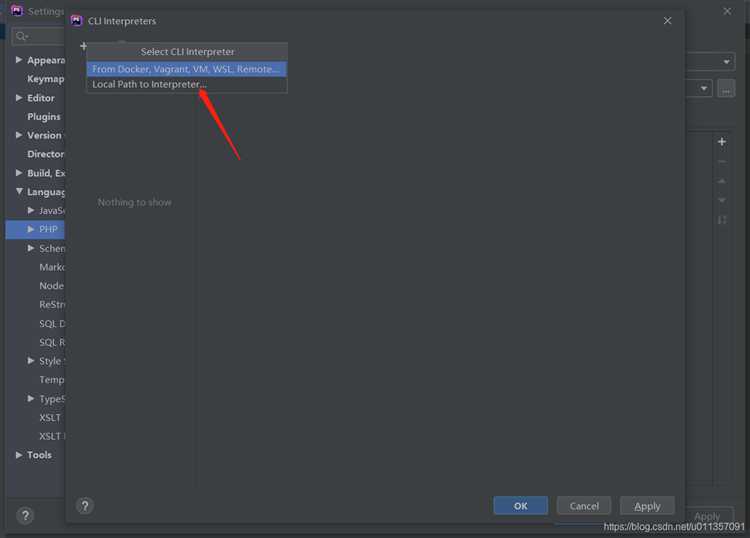Expand the JavaScript settings node
Viewport: 750px width, 538px height.
click(31, 210)
